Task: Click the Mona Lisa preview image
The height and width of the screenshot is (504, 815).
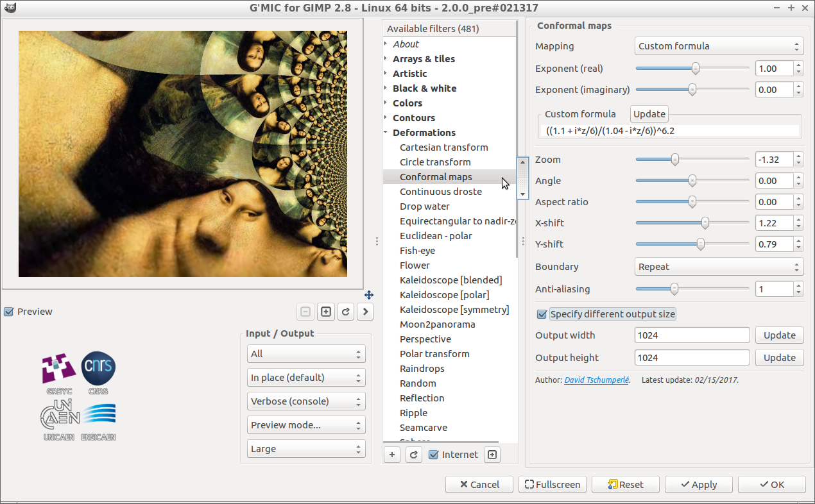Action: [x=183, y=154]
